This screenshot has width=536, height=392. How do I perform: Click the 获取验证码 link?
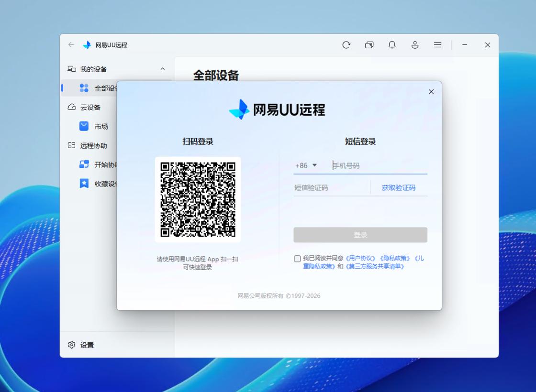pyautogui.click(x=399, y=188)
